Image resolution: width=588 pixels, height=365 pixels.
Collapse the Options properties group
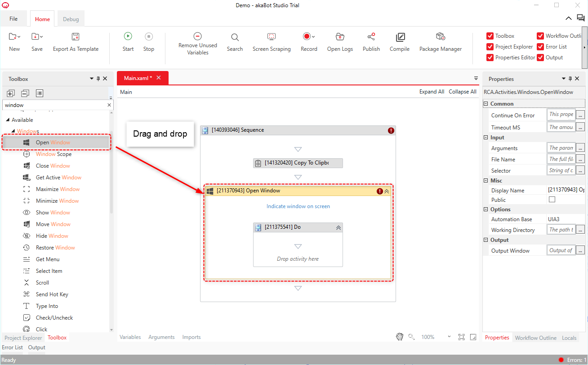click(x=486, y=209)
